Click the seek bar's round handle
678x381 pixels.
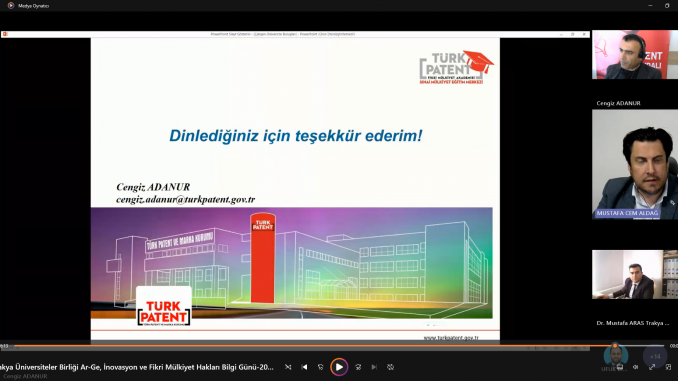(615, 346)
